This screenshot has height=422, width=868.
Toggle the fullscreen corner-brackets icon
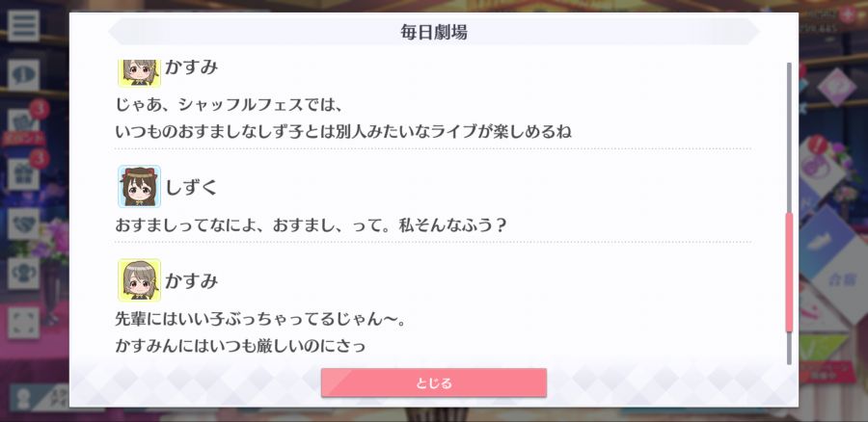click(23, 323)
